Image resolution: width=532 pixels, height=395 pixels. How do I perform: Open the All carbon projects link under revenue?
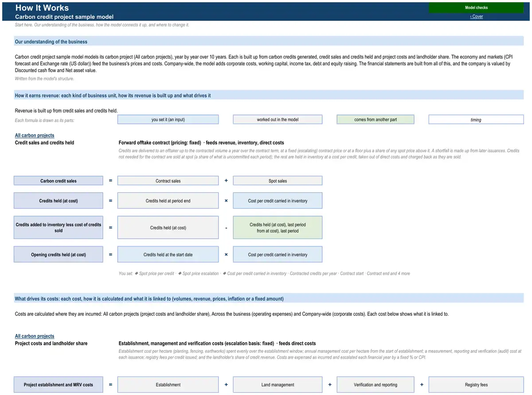click(35, 135)
